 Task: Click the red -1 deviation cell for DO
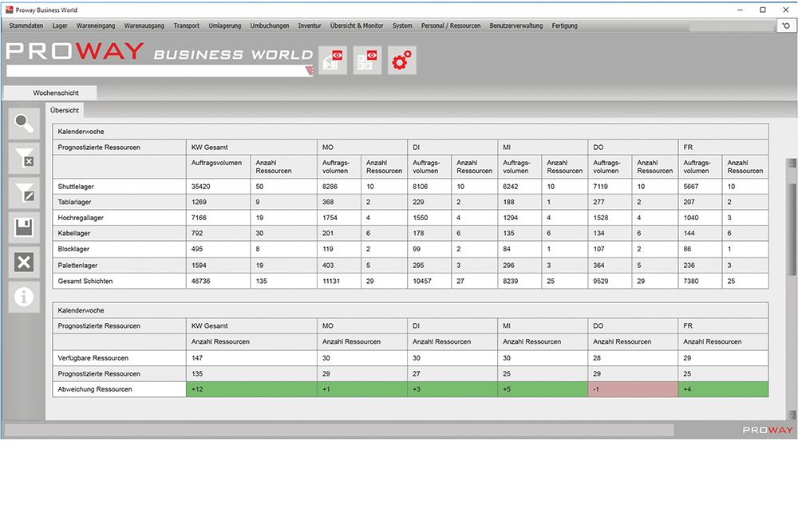click(633, 389)
